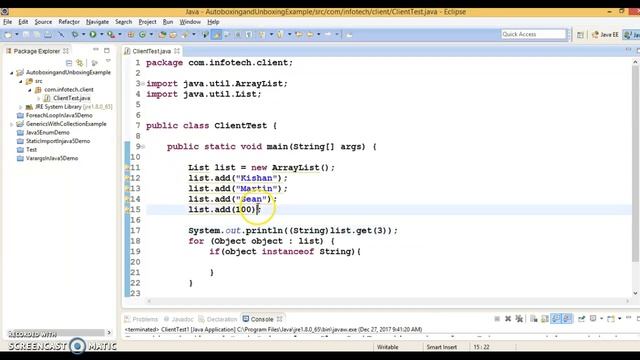Select the ForeachLoopInJava5Demo project
Viewport: 640px width, 360px height.
[59, 116]
